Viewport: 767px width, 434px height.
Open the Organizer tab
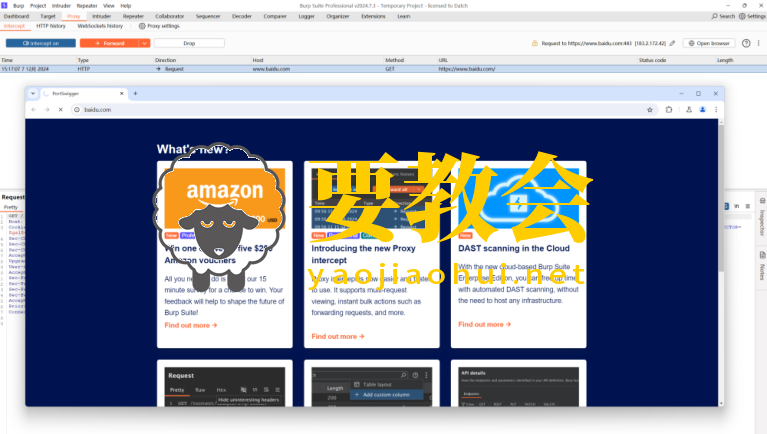coord(338,16)
